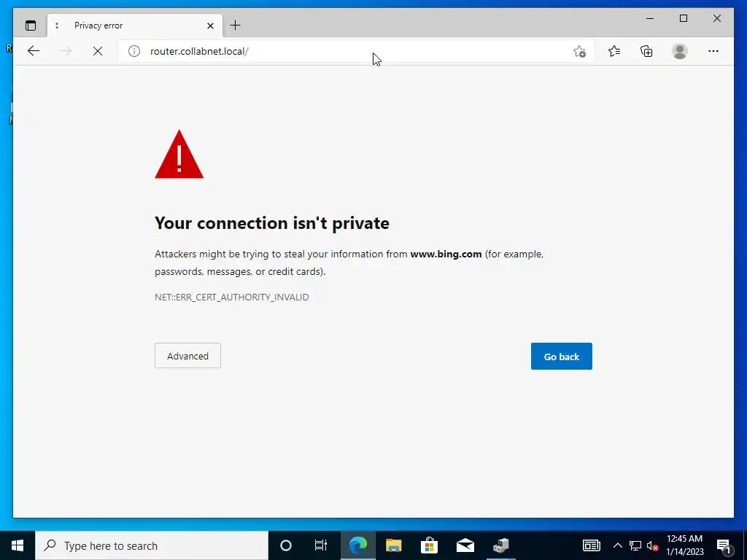Open the network status tray icon
The image size is (747, 560).
coord(635,545)
